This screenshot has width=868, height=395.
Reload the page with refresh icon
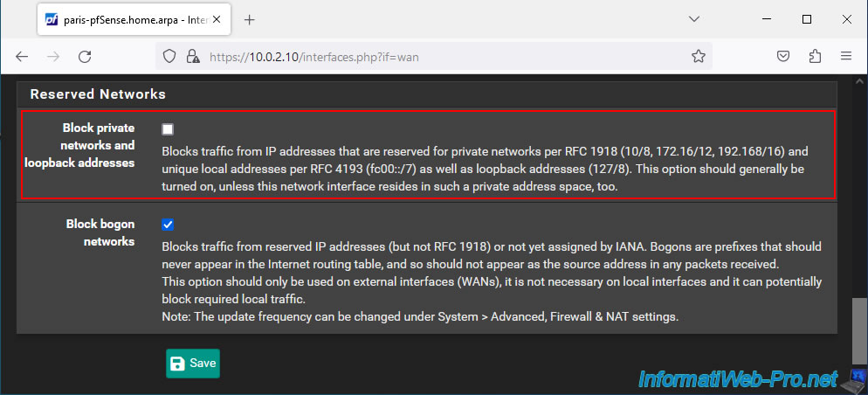(x=85, y=57)
